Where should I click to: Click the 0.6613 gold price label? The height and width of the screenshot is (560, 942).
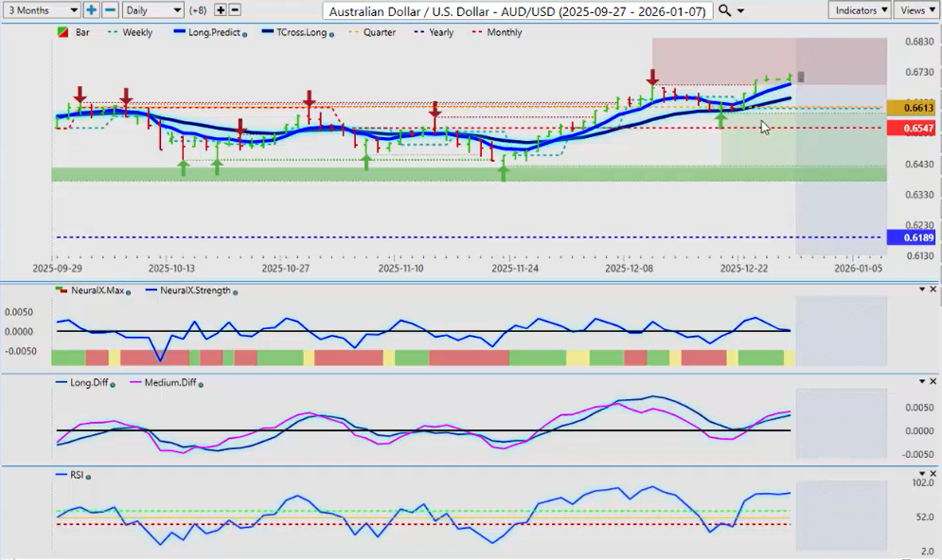911,109
